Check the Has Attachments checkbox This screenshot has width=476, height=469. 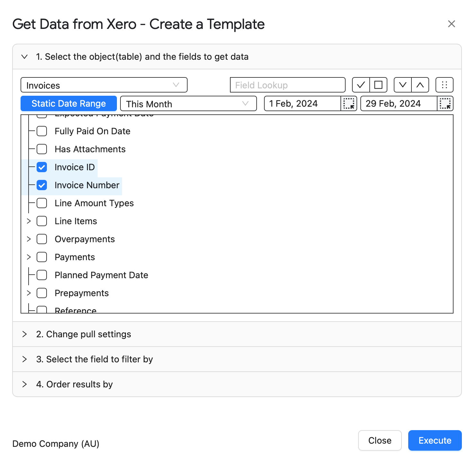[x=42, y=149]
